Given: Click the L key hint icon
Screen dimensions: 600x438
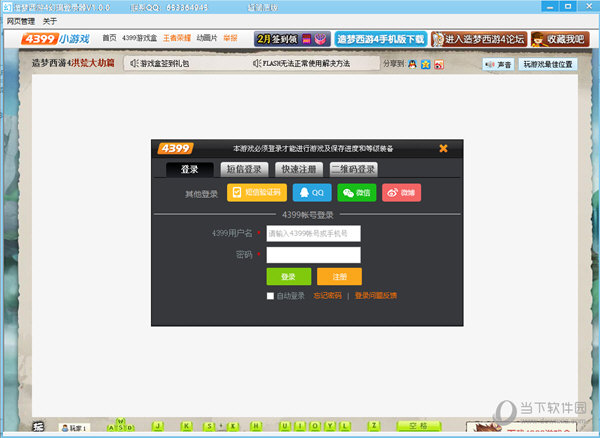Looking at the screenshot, I should [345, 426].
